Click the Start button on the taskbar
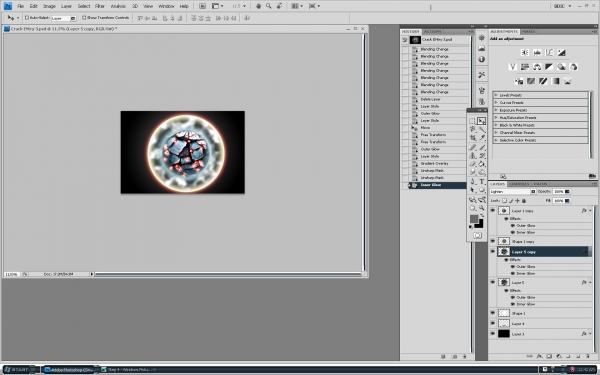This screenshot has height=375, width=600. (x=18, y=370)
